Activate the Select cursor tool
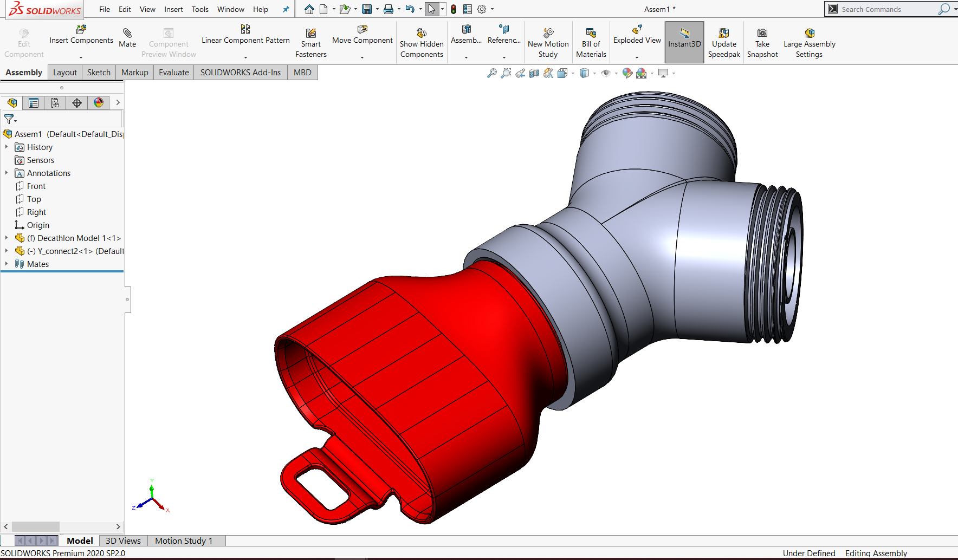Viewport: 958px width, 560px height. point(432,9)
